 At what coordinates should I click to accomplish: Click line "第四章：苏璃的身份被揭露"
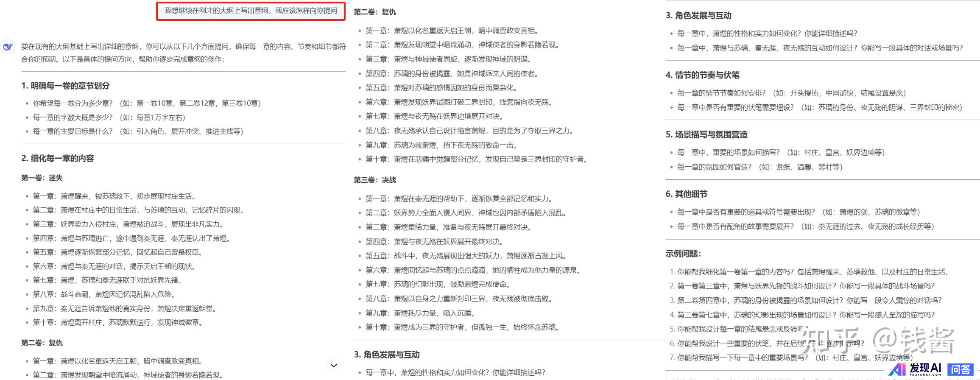(452, 74)
